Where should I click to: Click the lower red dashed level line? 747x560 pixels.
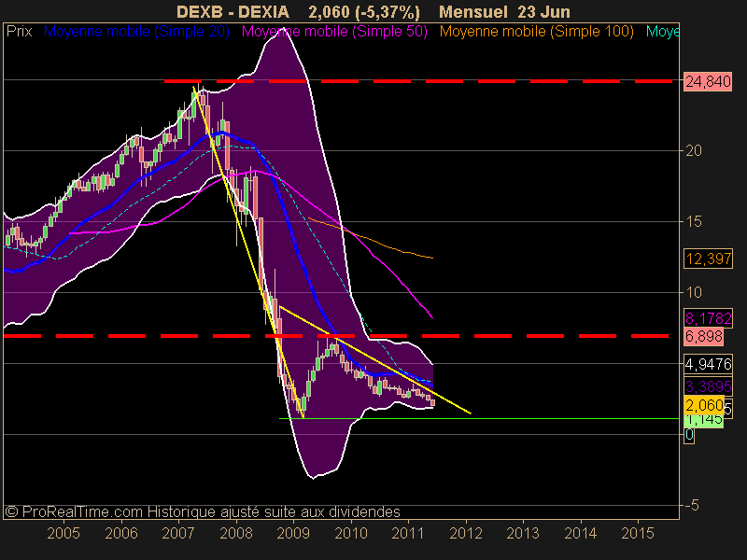336,336
